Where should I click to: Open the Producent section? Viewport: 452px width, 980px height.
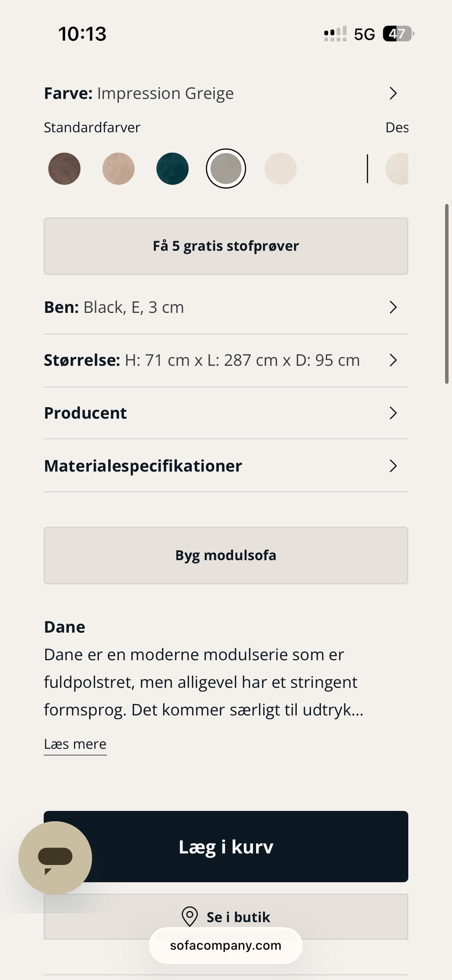(226, 413)
